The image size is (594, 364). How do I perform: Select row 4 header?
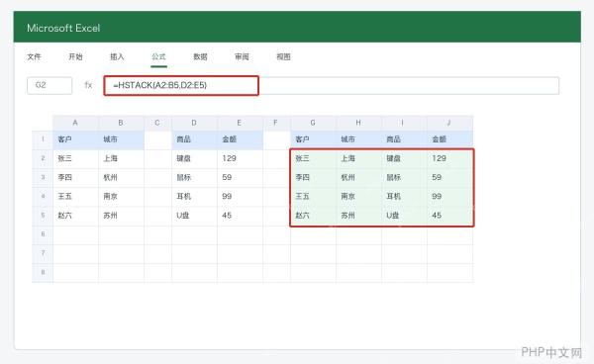[x=43, y=197]
